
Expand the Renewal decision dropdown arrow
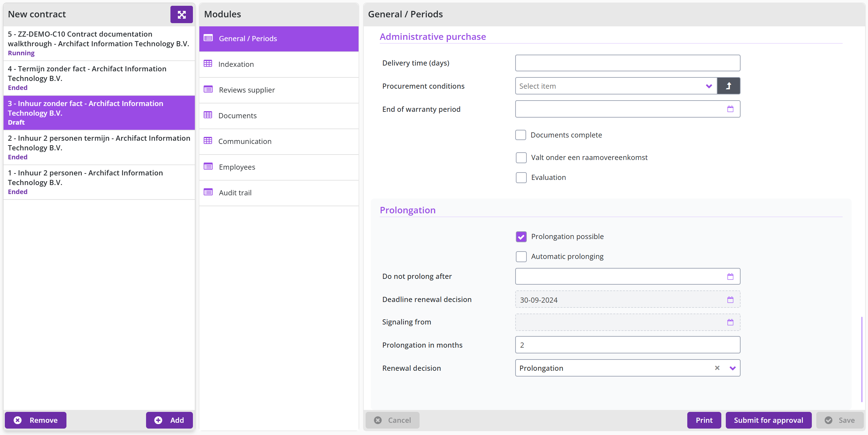tap(733, 368)
